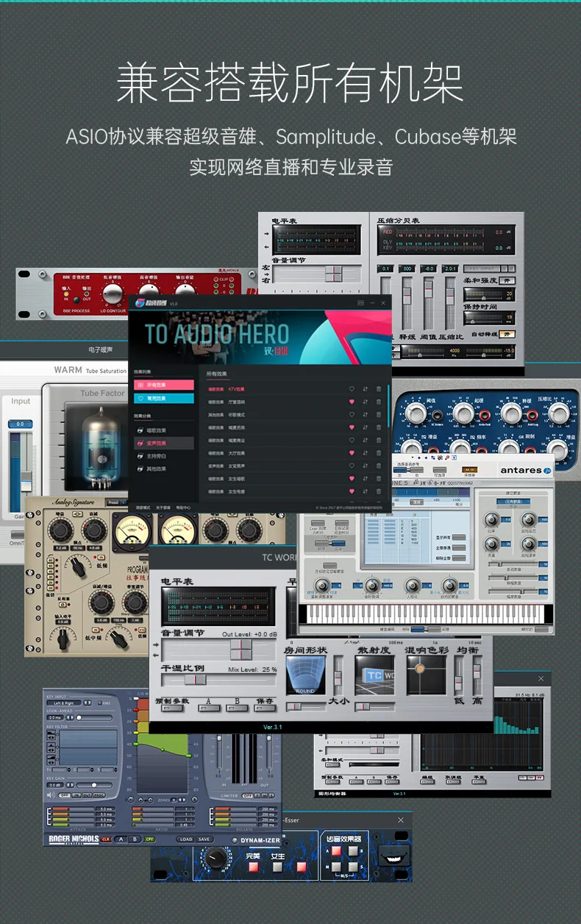Click LOAD button in Dynam-izer

click(185, 839)
